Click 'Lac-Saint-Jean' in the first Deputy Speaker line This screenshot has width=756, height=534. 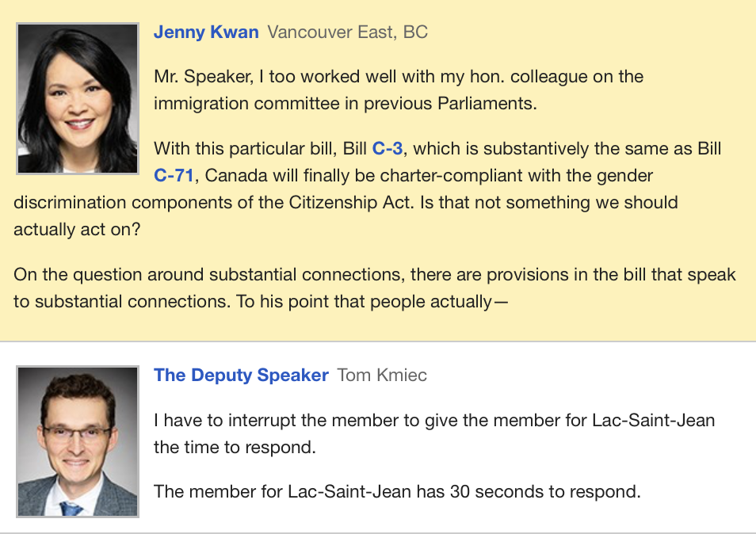click(653, 420)
